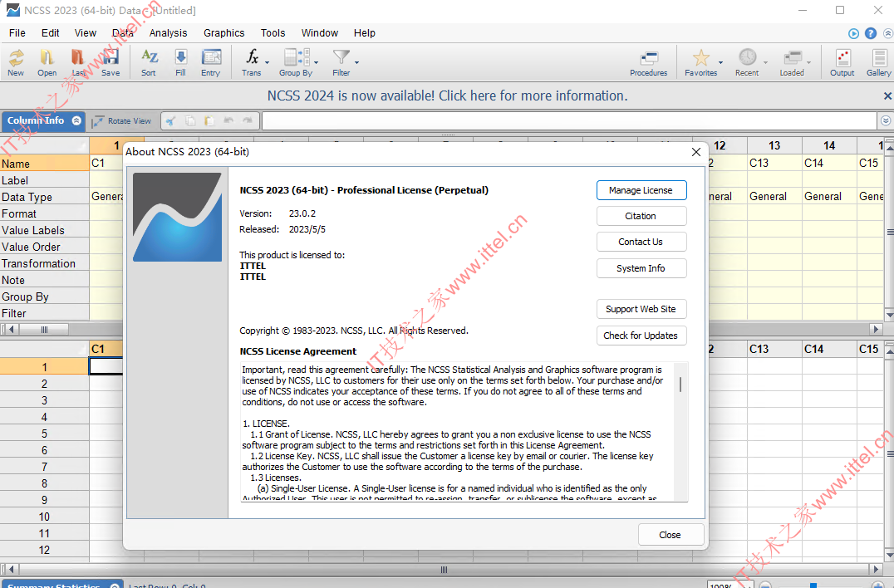This screenshot has height=588, width=894.
Task: Click column header C14 in the data sheet
Action: 829,349
